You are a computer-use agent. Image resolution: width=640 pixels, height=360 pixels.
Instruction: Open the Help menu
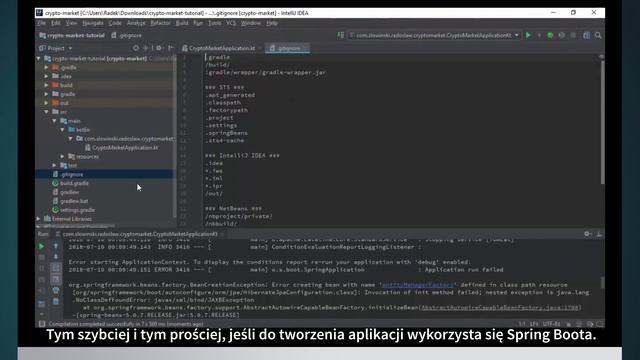coord(272,23)
